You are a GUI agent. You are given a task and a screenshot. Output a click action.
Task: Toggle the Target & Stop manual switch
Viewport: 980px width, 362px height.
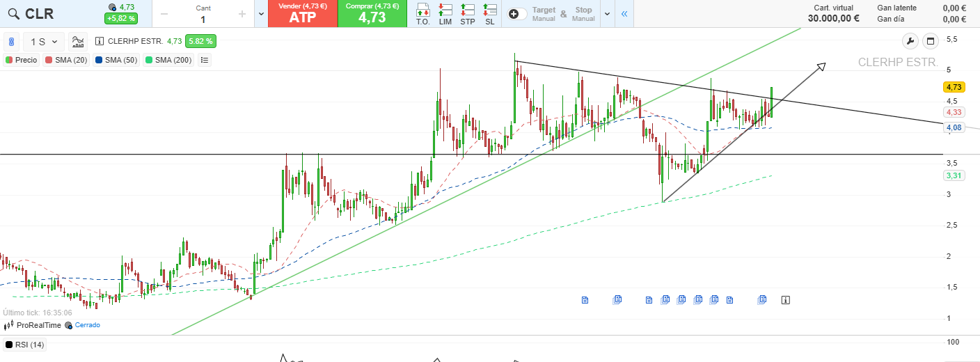517,14
